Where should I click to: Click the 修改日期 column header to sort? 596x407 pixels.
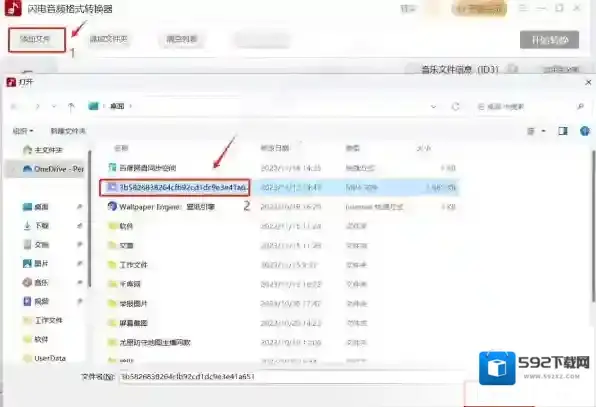[275, 148]
